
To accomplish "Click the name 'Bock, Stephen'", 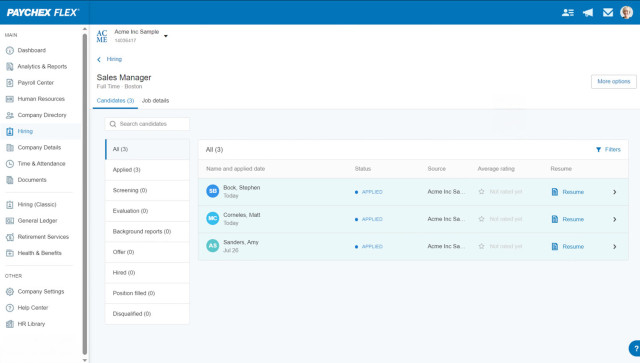I will (242, 188).
